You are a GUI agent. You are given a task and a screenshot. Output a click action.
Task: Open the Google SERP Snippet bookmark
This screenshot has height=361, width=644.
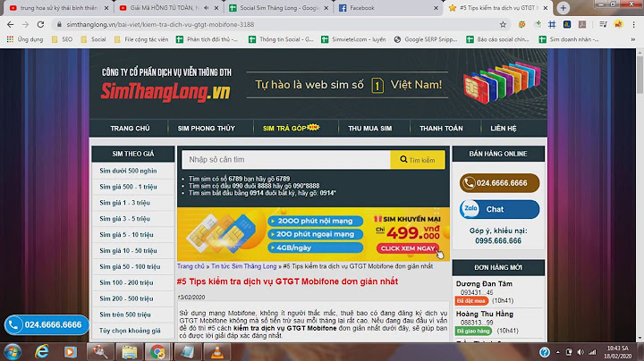[426, 39]
